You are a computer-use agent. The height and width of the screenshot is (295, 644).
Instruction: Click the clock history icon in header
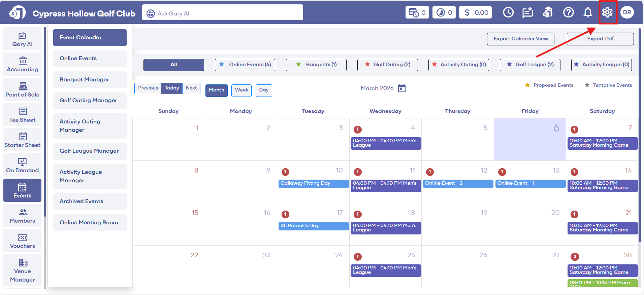point(508,12)
